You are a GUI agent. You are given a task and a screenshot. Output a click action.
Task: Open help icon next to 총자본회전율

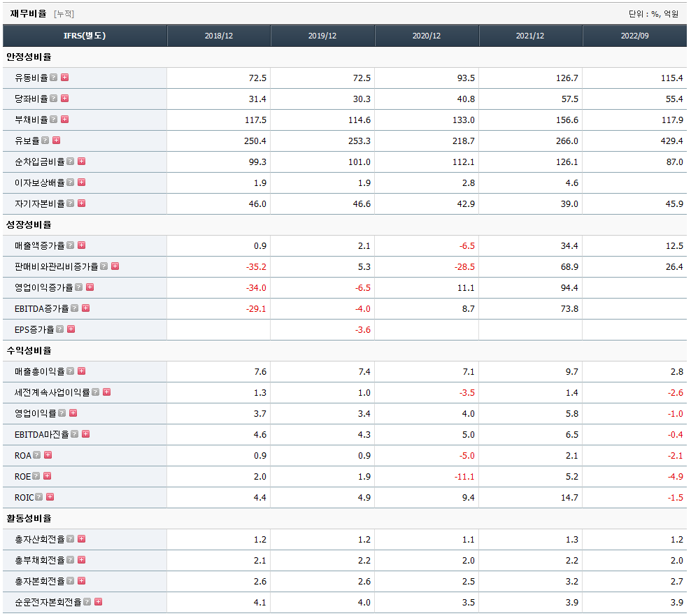pos(71,581)
